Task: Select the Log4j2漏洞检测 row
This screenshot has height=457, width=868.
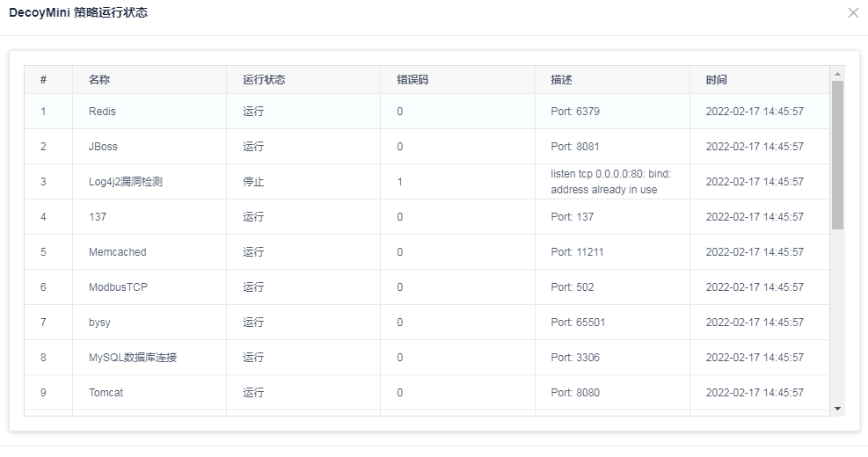Action: click(x=126, y=182)
